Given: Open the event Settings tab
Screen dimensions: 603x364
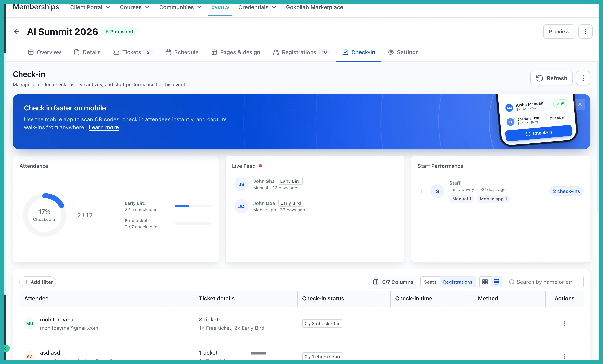Looking at the screenshot, I should [x=403, y=52].
